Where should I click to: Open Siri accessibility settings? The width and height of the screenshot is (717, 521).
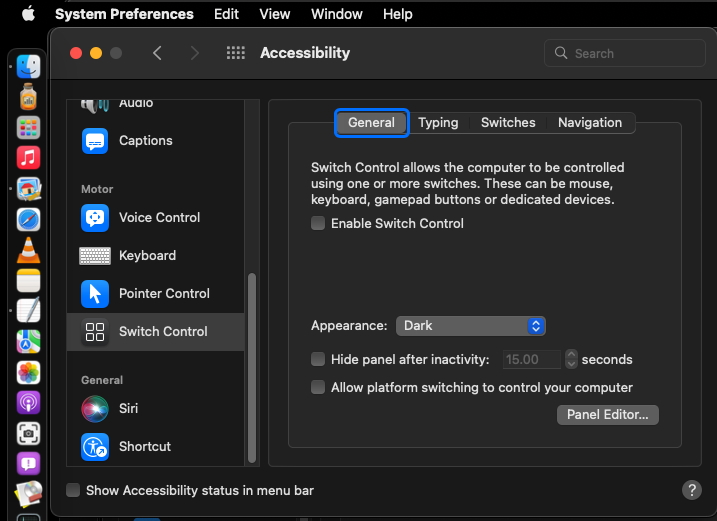coord(128,408)
